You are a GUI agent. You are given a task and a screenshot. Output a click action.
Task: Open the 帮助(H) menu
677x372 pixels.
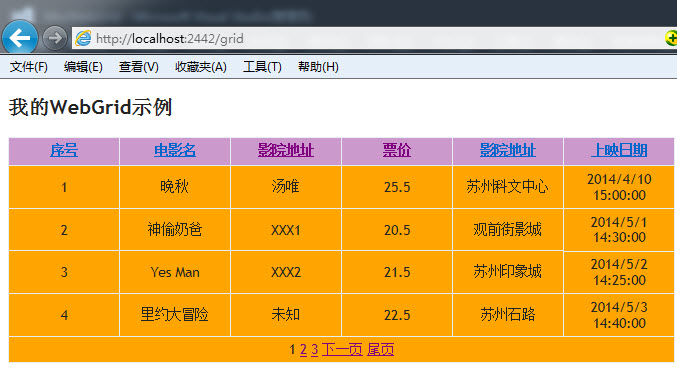click(x=318, y=67)
